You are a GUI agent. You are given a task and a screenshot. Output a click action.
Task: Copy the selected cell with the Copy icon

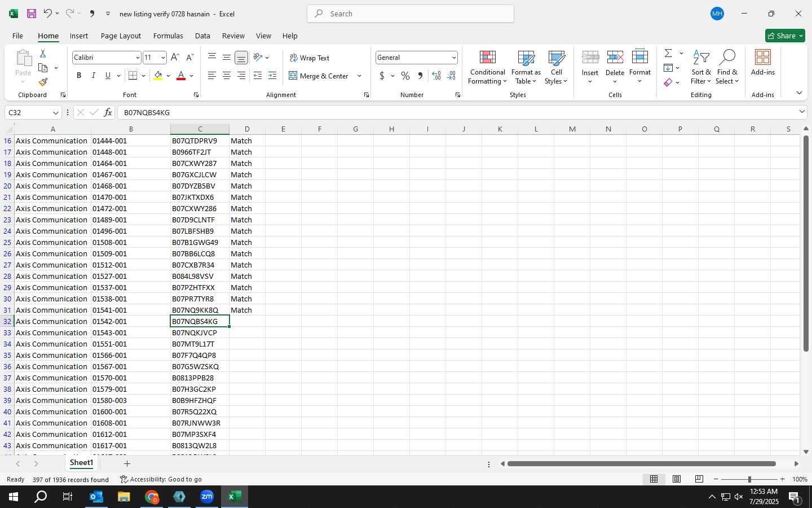click(43, 68)
